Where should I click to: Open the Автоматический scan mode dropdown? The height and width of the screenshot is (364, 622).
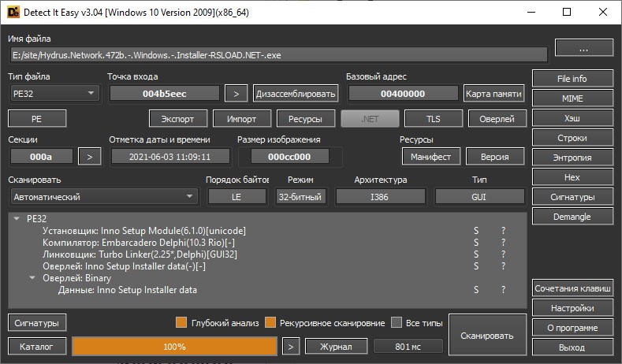(x=104, y=197)
